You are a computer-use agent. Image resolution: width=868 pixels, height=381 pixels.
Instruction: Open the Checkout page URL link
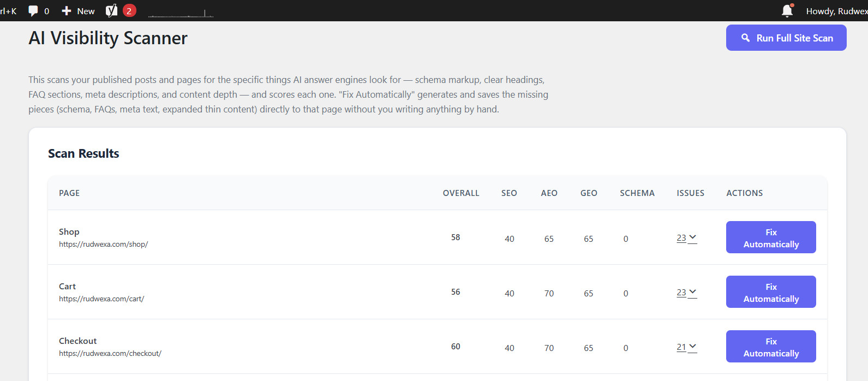[x=110, y=353]
